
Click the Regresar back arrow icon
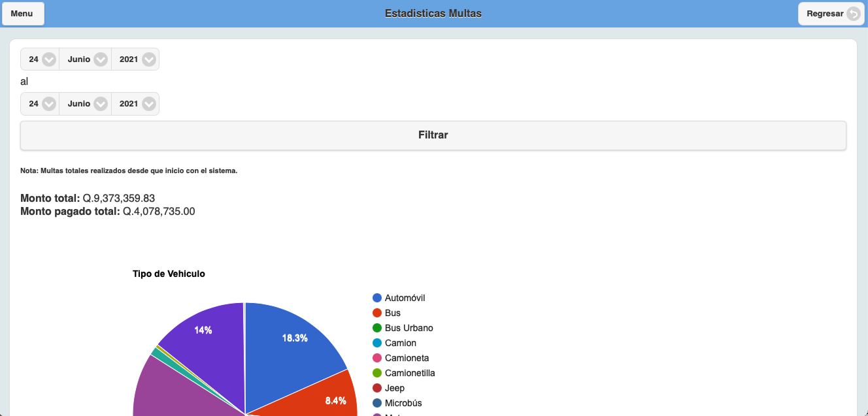[x=853, y=14]
